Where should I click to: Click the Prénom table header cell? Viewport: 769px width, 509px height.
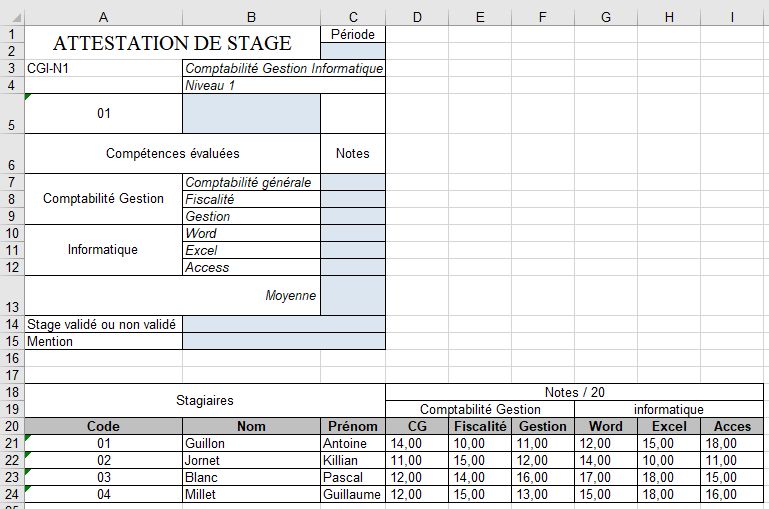[x=352, y=426]
